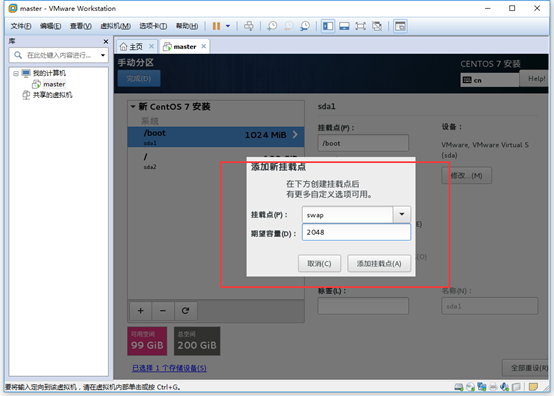Click the Unity mode toolbar icon
Screen dimensions: 554x396
click(x=377, y=26)
